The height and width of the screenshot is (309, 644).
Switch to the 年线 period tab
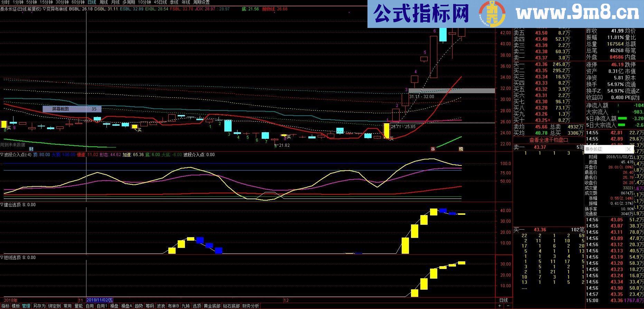pyautogui.click(x=186, y=2)
